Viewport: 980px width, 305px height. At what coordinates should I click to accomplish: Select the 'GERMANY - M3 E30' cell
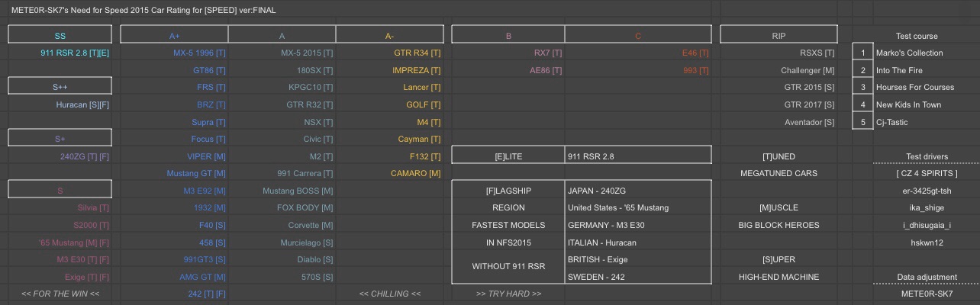638,225
